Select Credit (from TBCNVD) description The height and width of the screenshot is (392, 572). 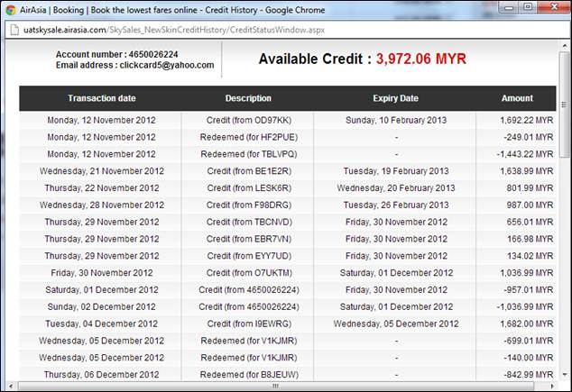point(249,222)
